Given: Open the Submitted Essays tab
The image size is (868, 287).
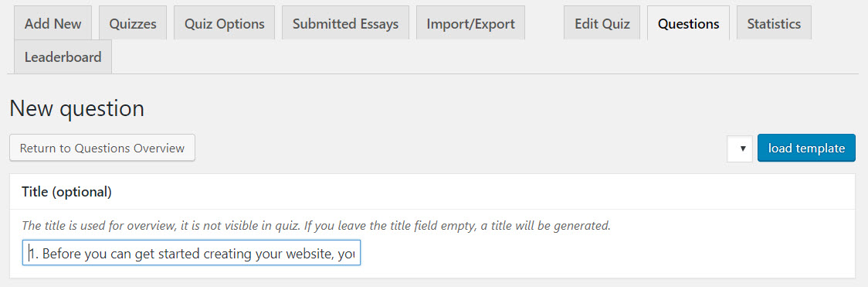Looking at the screenshot, I should [x=345, y=23].
